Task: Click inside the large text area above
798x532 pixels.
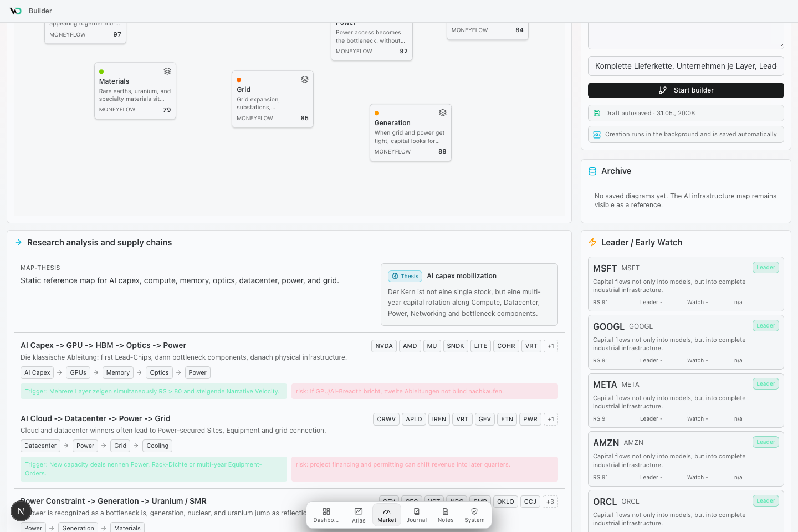Action: 686,35
